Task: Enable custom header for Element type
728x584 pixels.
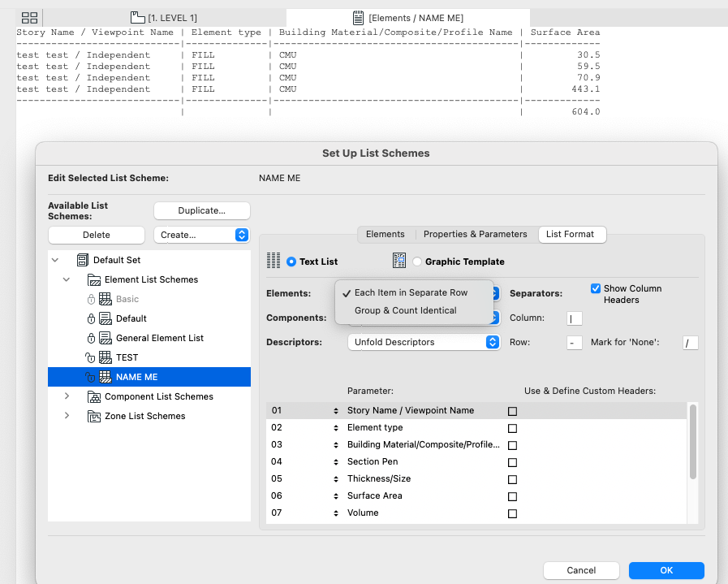Action: [x=513, y=428]
